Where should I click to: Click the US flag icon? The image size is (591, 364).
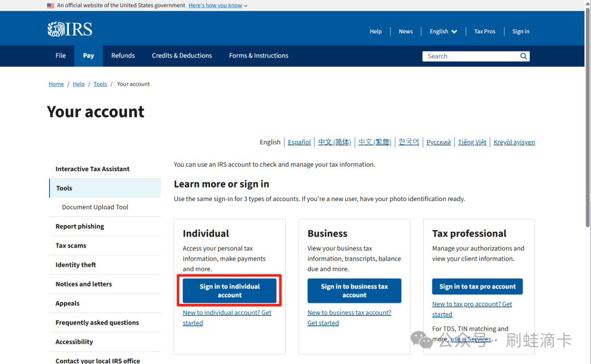50,5
